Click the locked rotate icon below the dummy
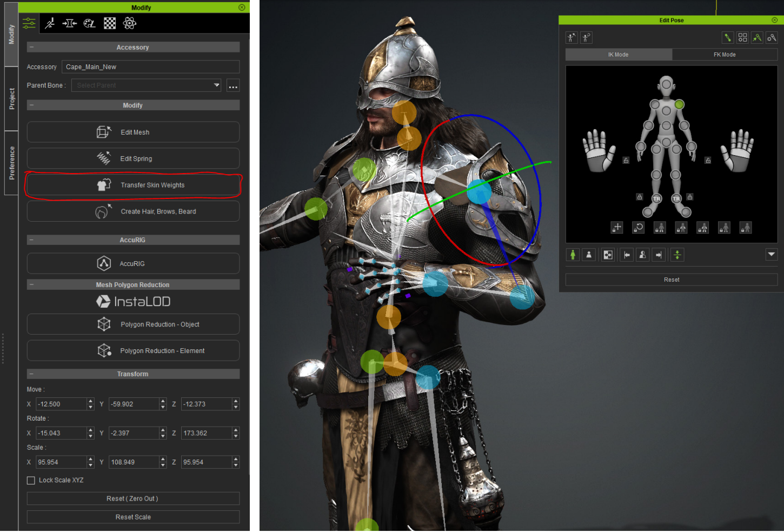The image size is (784, 532). (x=638, y=228)
